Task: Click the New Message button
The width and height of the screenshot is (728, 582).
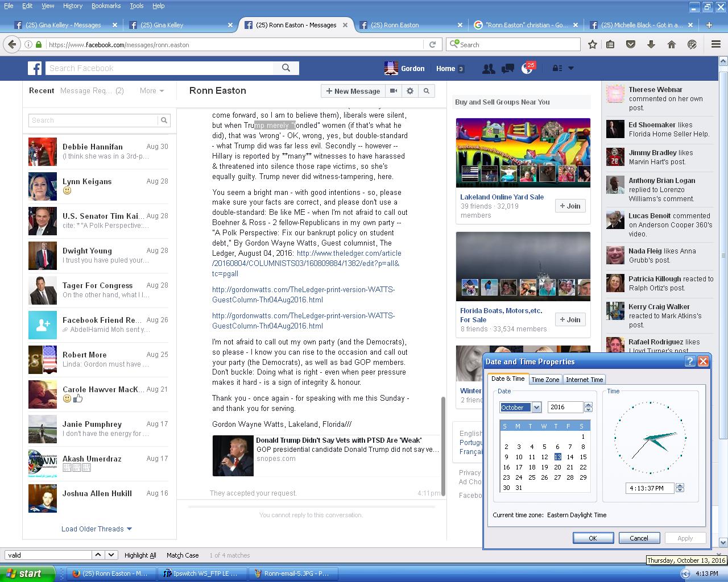Action: point(353,91)
